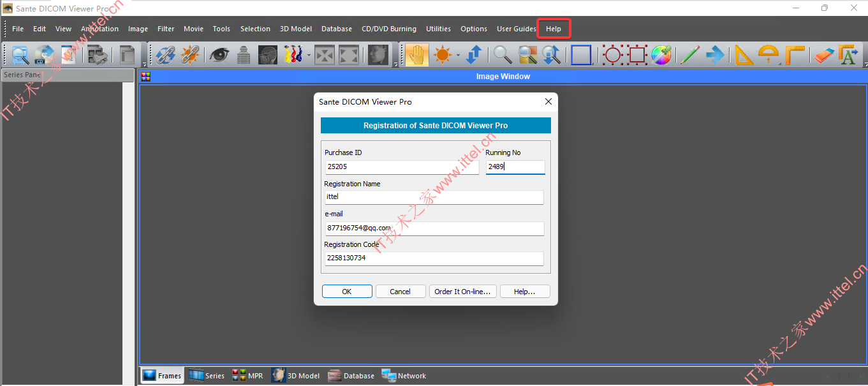Screen dimensions: 868x386
Task: Select the blue arrow annotation tool
Action: (714, 55)
